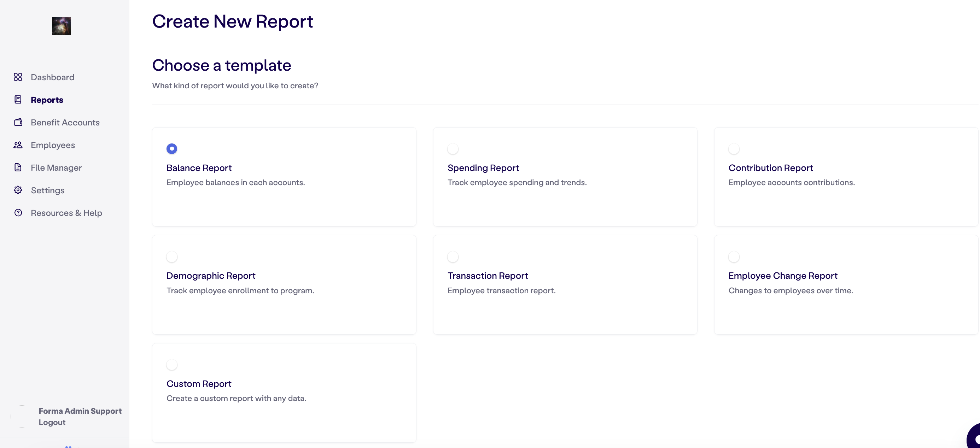Click 'Changes to employees over time.' text
Viewport: 980px width, 448px height.
coord(791,290)
